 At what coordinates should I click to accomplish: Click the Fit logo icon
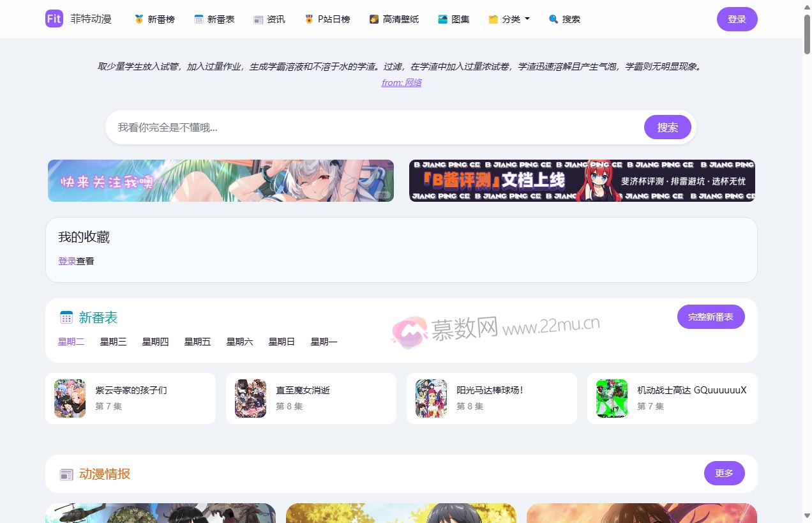(54, 19)
